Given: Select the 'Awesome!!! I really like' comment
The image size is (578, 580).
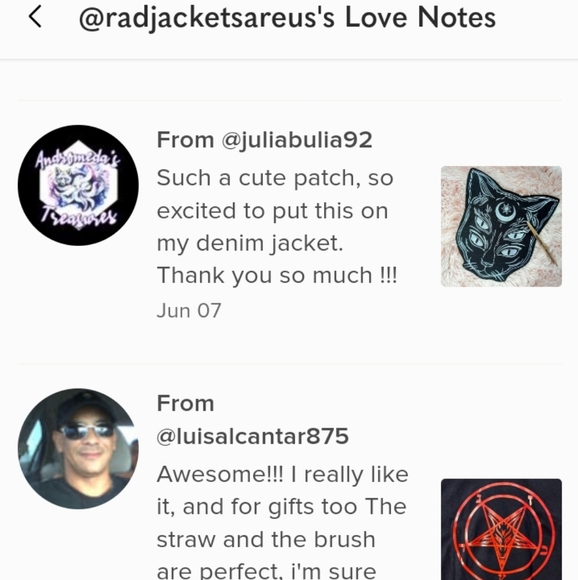Looking at the screenshot, I should click(x=283, y=522).
